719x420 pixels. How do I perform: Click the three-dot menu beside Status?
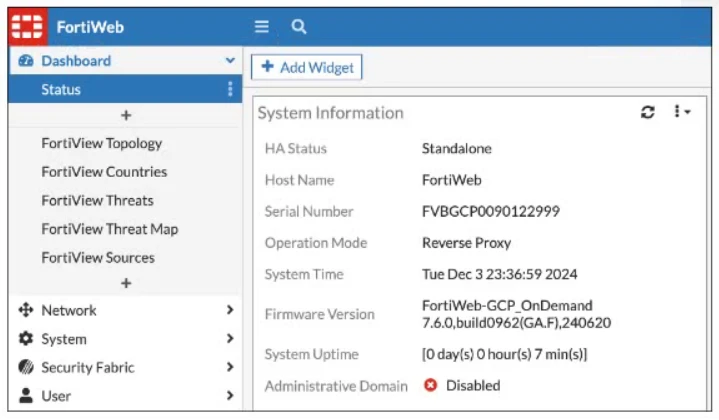click(x=230, y=89)
